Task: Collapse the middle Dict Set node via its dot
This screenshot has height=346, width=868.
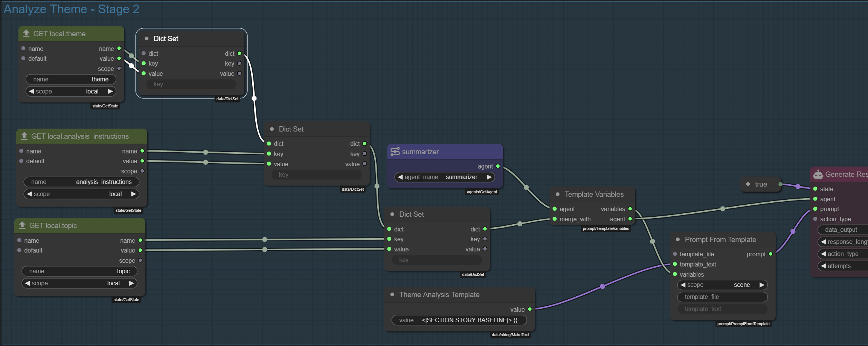Action: [x=272, y=129]
